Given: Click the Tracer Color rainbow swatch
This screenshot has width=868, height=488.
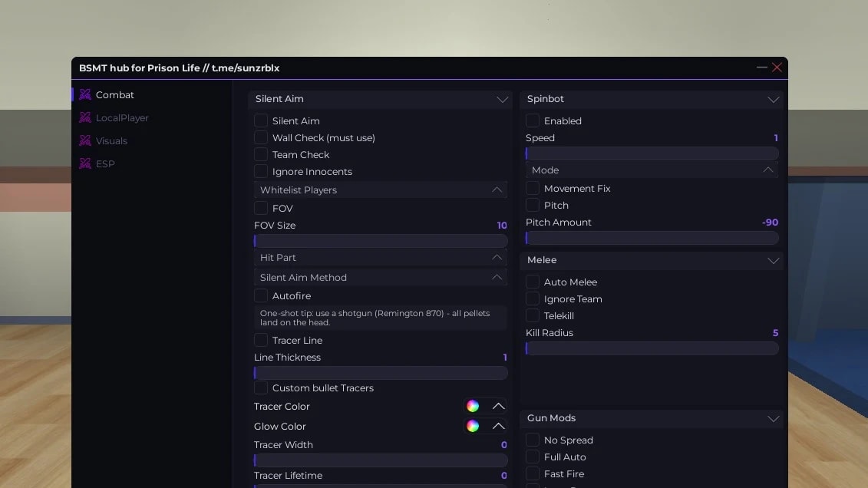Looking at the screenshot, I should click(x=473, y=406).
